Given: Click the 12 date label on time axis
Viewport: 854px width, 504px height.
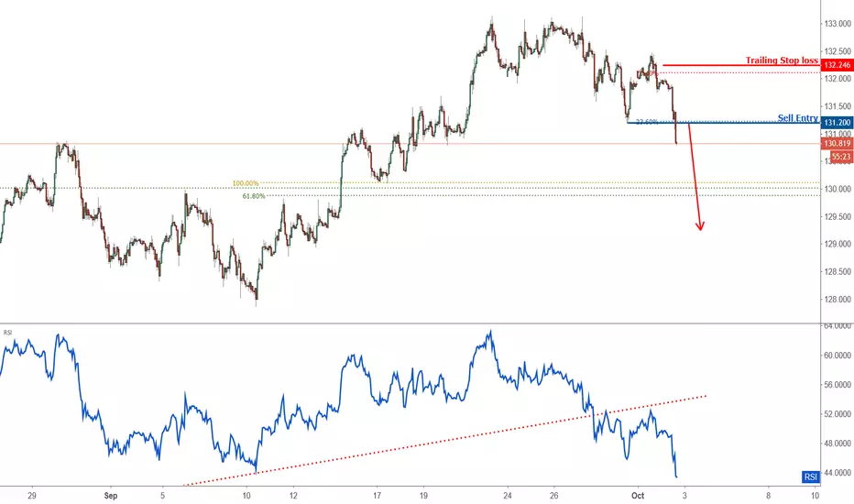Looking at the screenshot, I should click(293, 496).
